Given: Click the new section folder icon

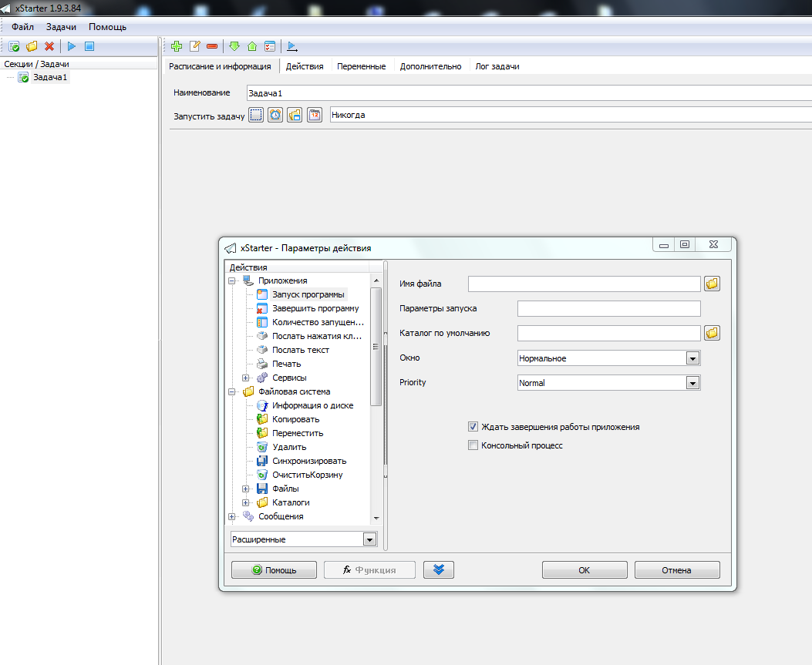Looking at the screenshot, I should point(32,46).
